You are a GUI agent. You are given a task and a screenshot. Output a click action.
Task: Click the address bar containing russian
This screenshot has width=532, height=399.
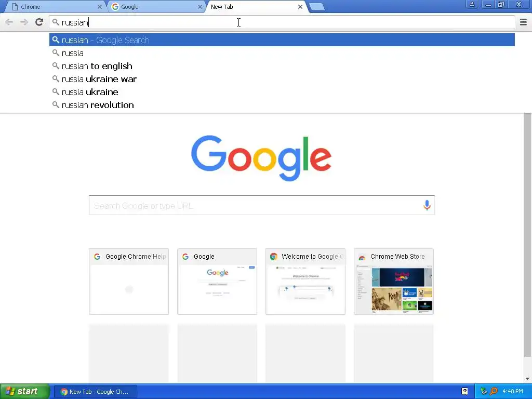coord(282,22)
